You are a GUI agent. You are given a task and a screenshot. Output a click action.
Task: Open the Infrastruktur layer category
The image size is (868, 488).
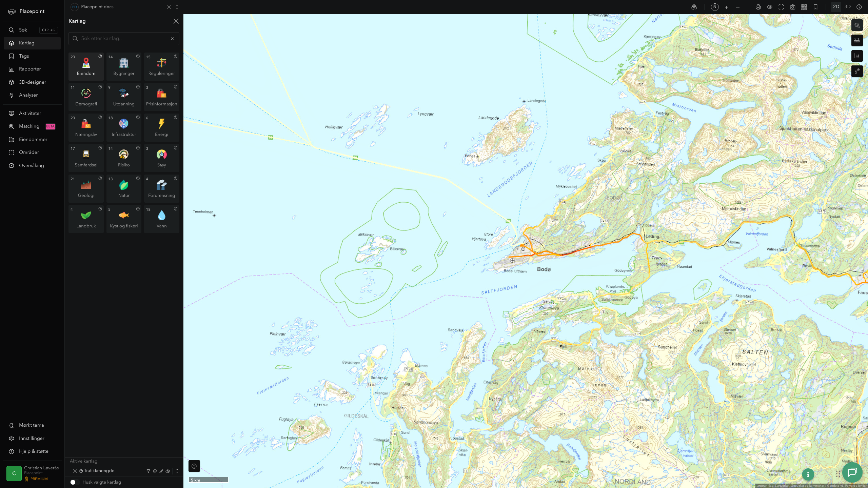(x=124, y=127)
